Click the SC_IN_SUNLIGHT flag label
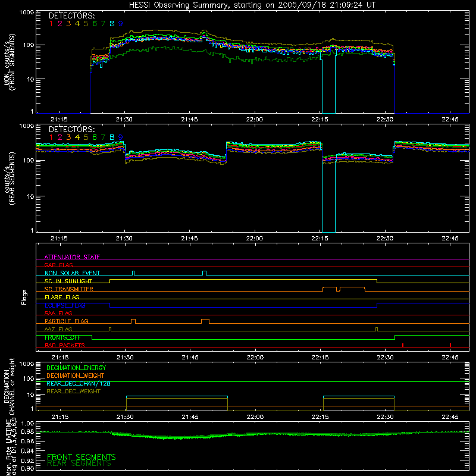The width and height of the screenshot is (476, 476). coord(68,281)
